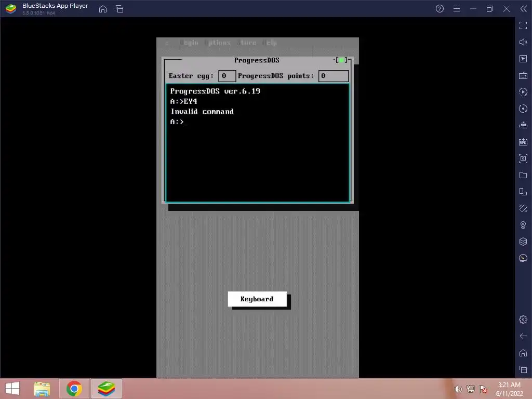Click the eco mode layers icon in sidebar

(523, 242)
